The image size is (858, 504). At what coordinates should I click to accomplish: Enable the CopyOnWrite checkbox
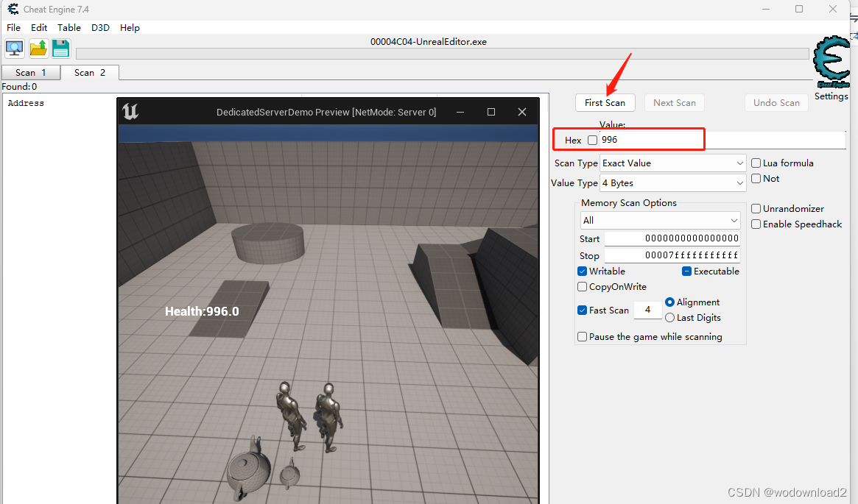pos(582,286)
